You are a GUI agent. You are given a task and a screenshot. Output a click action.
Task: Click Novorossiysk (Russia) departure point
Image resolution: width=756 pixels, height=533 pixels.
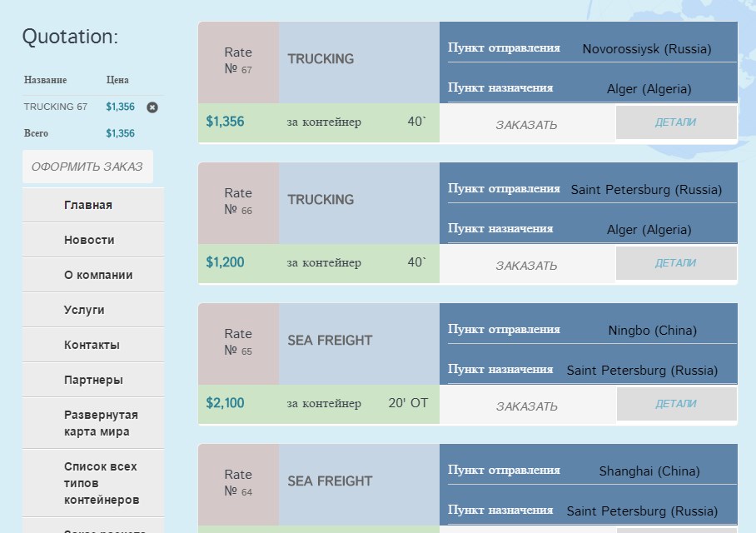click(x=646, y=49)
